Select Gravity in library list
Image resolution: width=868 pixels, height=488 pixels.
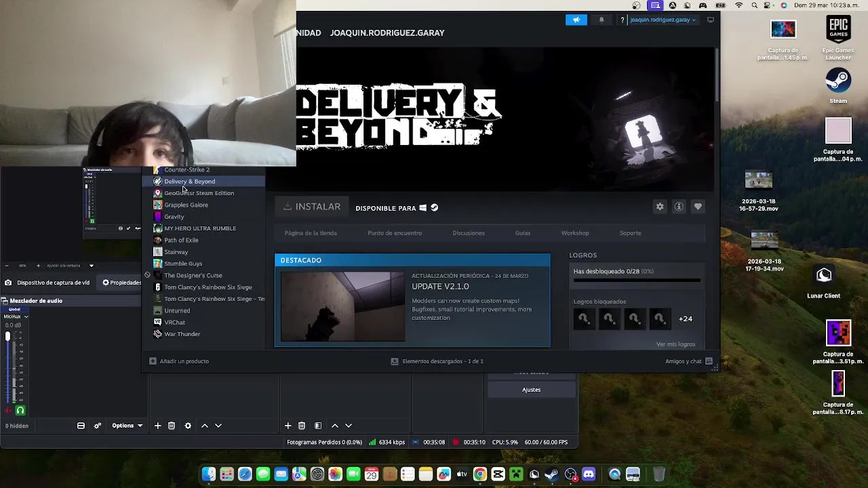tap(203, 217)
